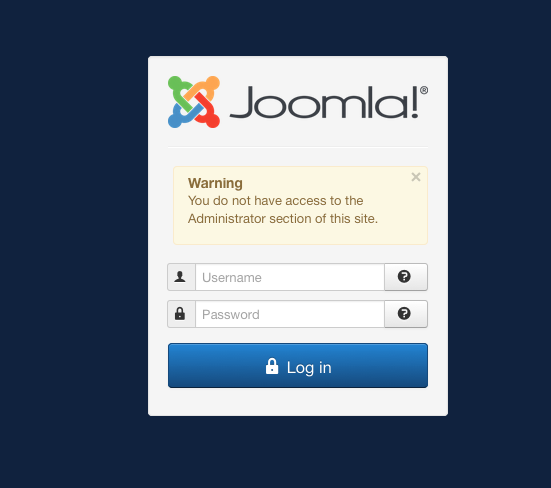Focus the Password input field

click(290, 314)
